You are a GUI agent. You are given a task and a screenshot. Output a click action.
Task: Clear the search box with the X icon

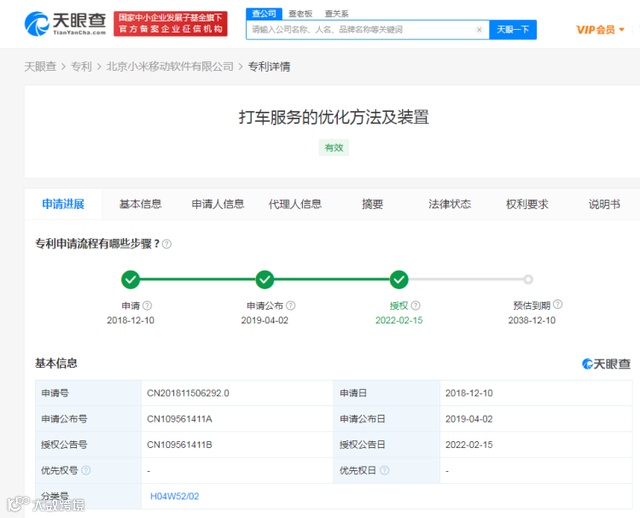point(479,29)
